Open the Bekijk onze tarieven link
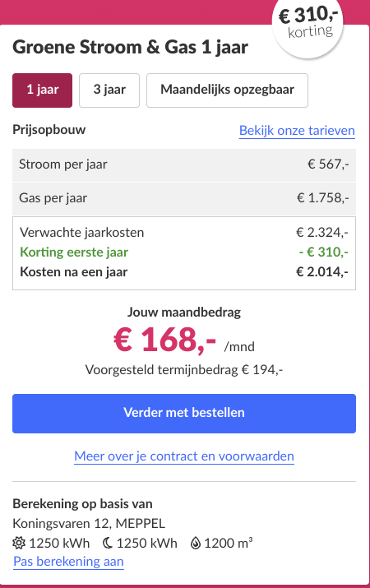The image size is (370, 588). coord(297,131)
